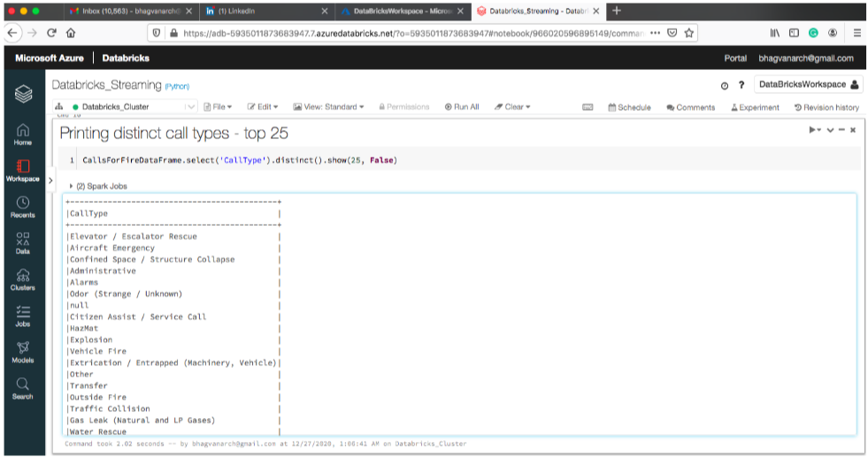Open Models in the sidebar
Image resolution: width=868 pixels, height=457 pixels.
coord(23,352)
